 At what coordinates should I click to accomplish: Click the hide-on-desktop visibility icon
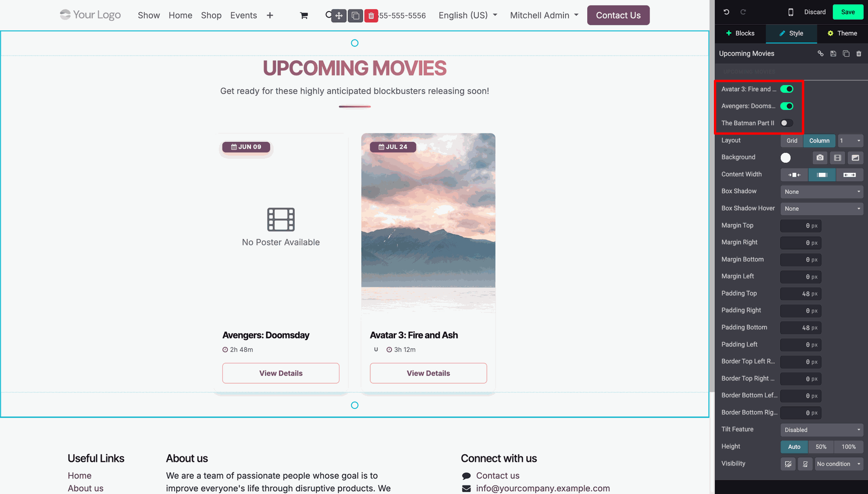point(788,464)
